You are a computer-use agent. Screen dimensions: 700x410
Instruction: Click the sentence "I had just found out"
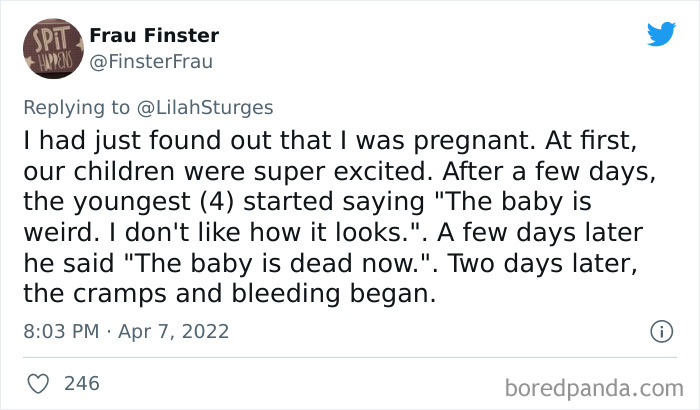[130, 142]
